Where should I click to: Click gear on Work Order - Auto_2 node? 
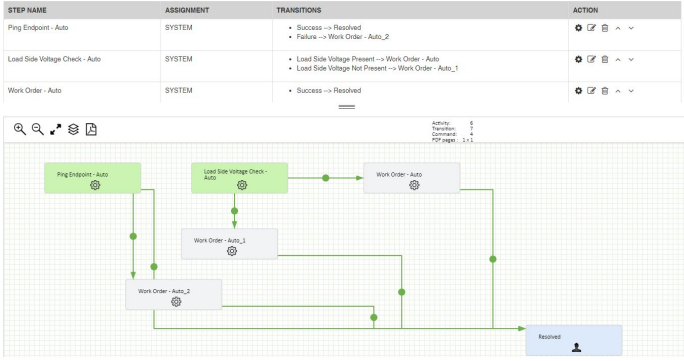176,301
